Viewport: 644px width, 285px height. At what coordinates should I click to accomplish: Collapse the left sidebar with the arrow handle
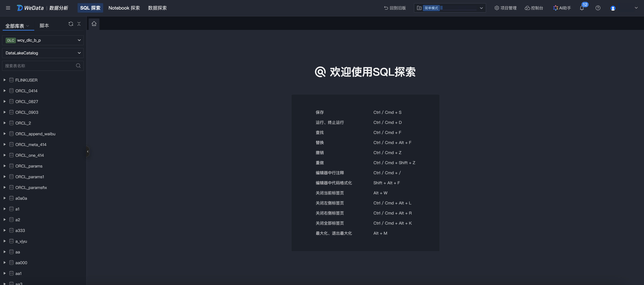pyautogui.click(x=88, y=151)
